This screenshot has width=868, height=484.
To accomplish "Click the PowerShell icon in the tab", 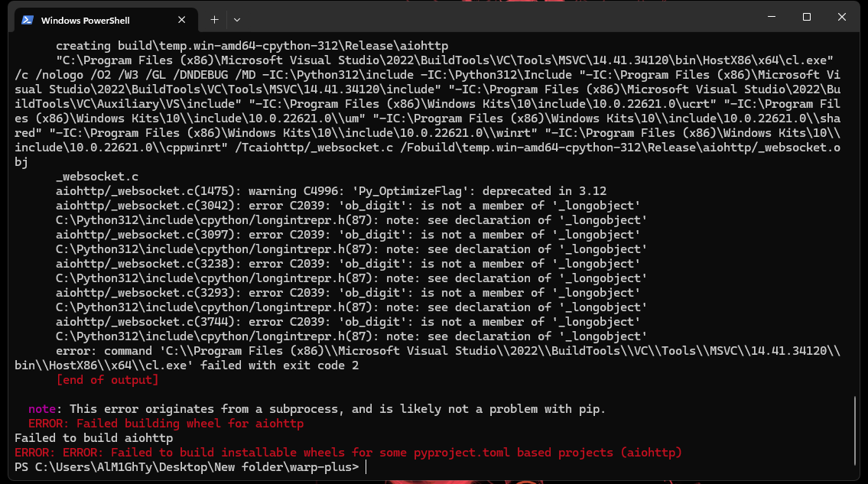I will click(27, 19).
